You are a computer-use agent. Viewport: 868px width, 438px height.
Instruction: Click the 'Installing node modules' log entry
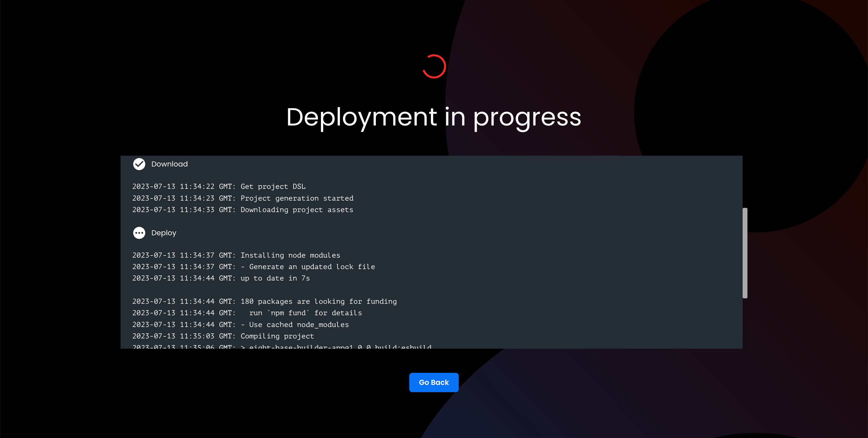point(290,255)
